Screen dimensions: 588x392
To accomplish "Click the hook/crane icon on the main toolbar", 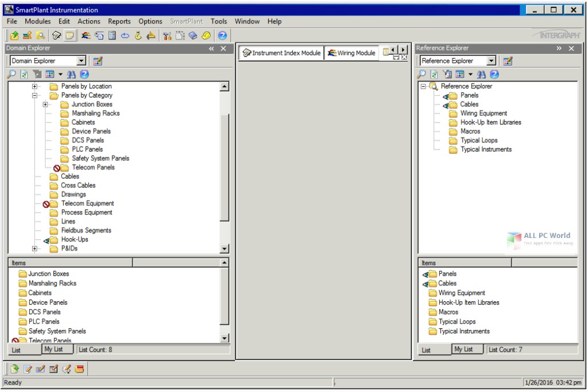I will (x=138, y=36).
